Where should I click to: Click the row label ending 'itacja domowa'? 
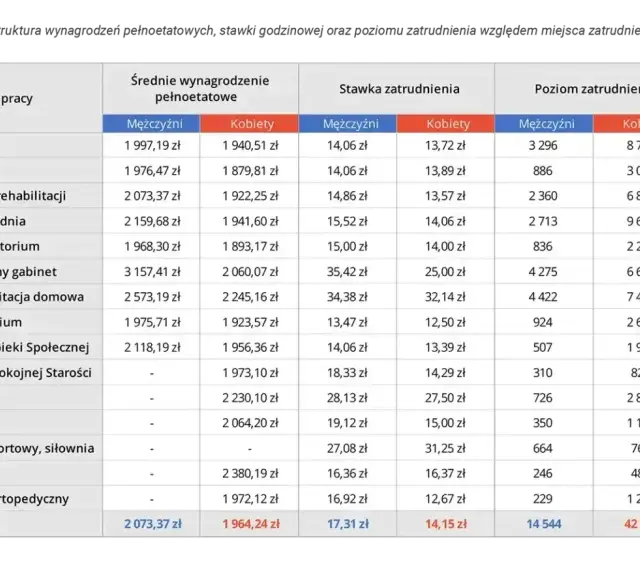(42, 297)
